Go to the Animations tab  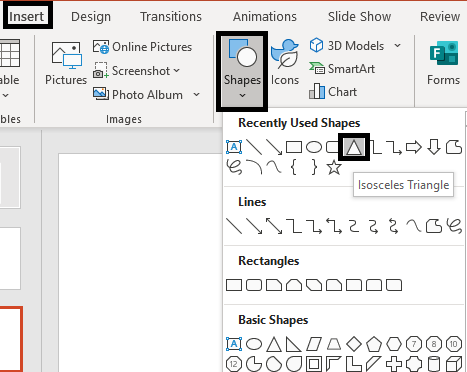[265, 16]
